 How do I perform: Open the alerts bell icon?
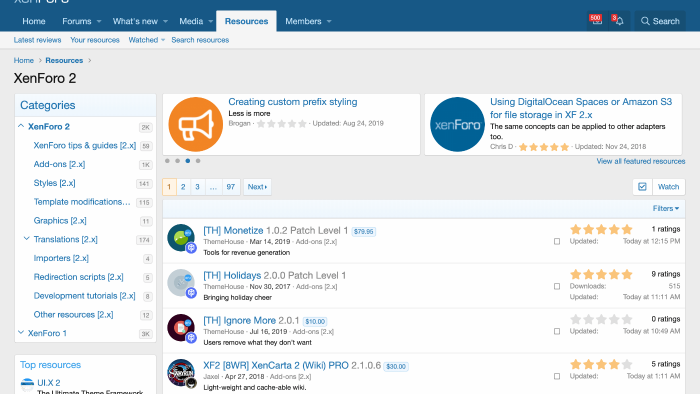619,21
